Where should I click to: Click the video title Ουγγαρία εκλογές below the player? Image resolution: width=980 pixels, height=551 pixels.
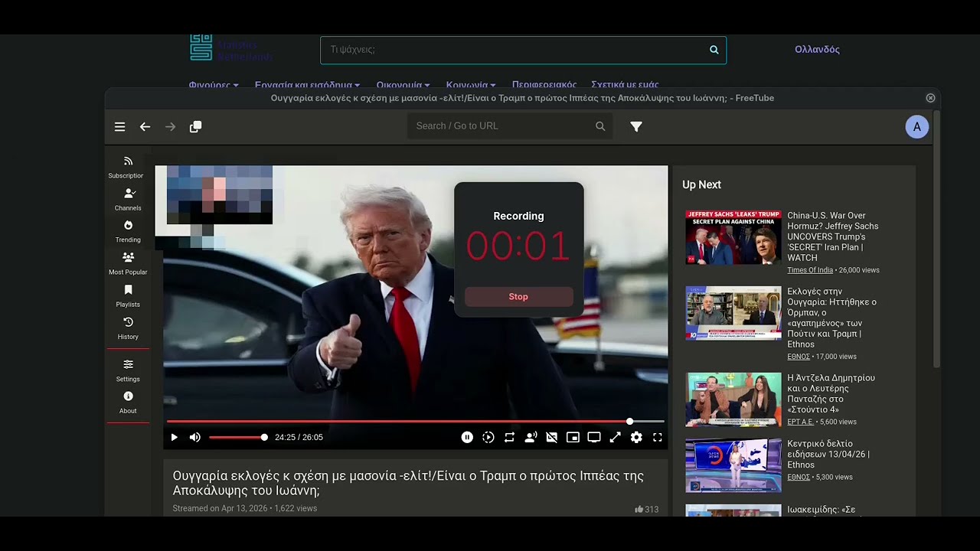click(408, 483)
